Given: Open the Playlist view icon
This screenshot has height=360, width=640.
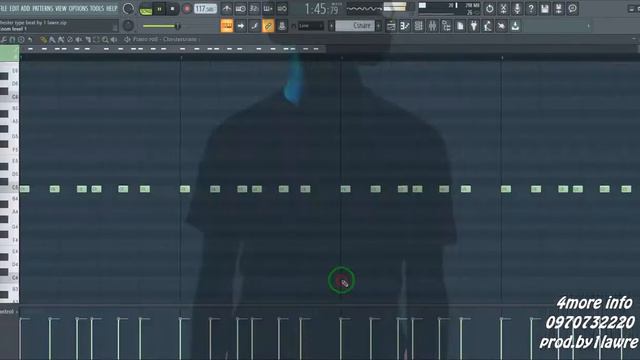Looking at the screenshot, I should [391, 26].
